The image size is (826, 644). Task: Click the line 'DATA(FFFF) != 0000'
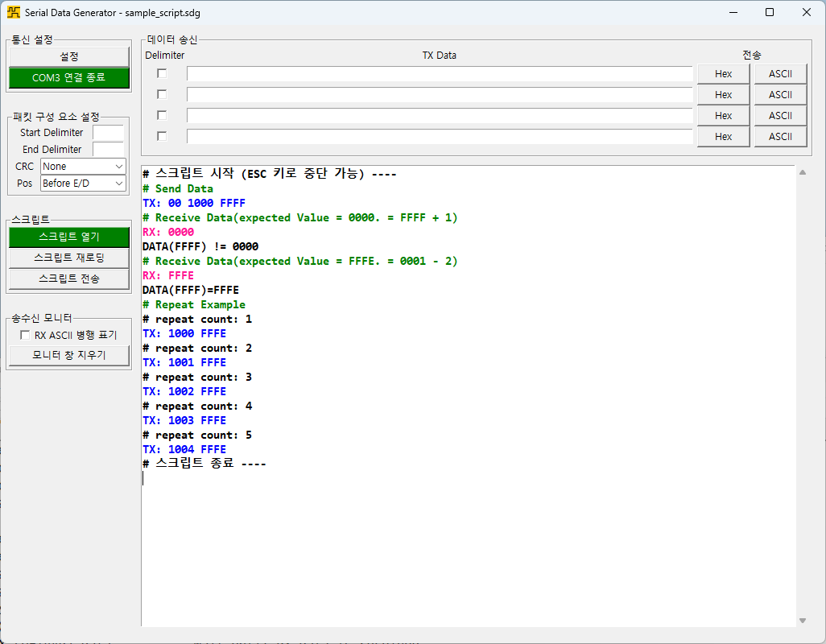click(x=200, y=246)
